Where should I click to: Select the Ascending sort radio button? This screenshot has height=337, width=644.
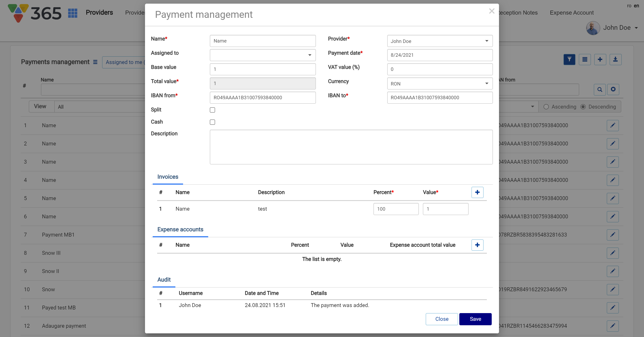(x=546, y=107)
